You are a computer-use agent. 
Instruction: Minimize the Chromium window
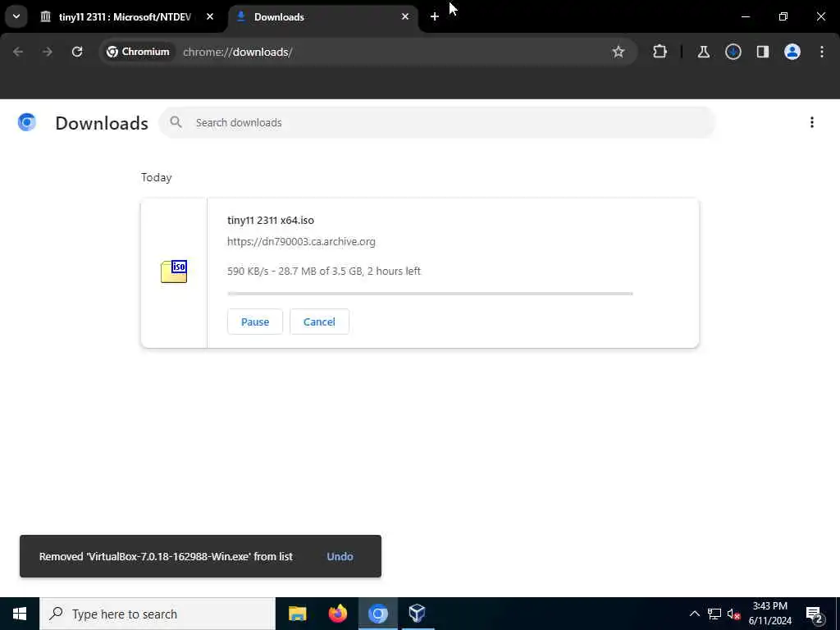(x=746, y=16)
